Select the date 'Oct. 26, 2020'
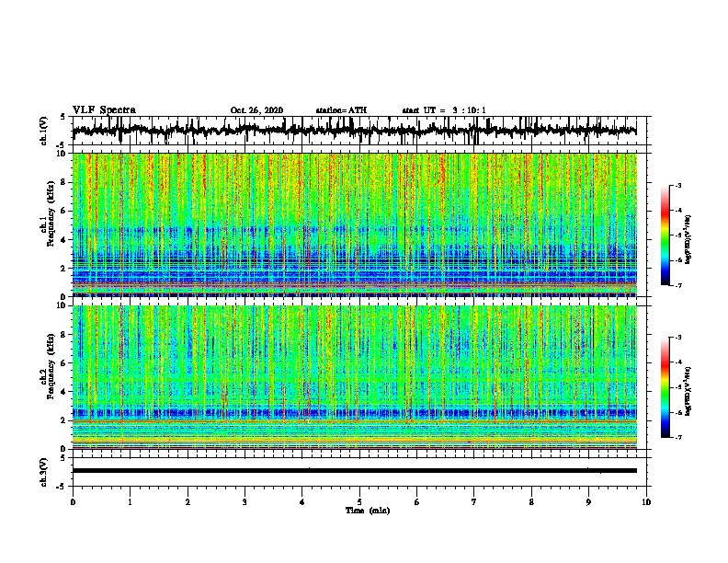 tap(256, 110)
